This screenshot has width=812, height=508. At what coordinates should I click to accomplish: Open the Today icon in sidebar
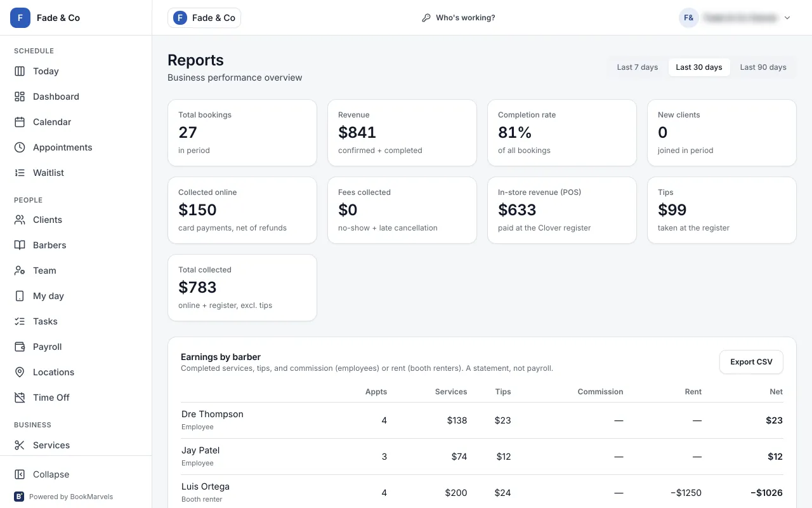(20, 71)
